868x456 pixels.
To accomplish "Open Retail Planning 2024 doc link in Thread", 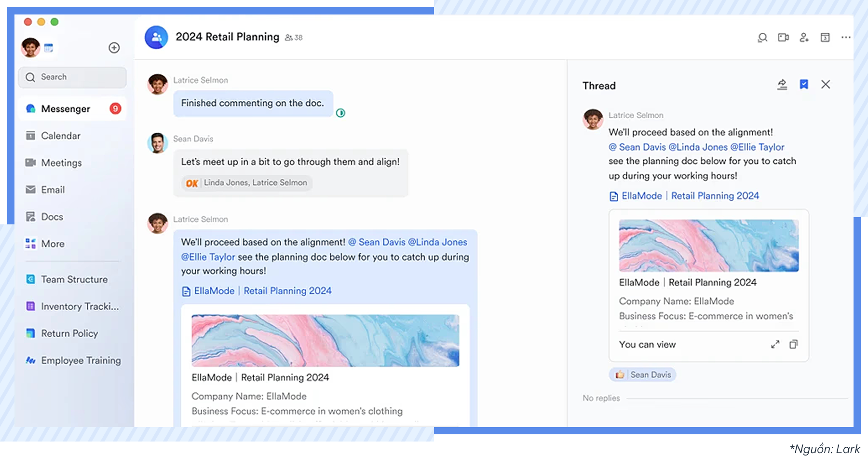I will click(x=684, y=196).
